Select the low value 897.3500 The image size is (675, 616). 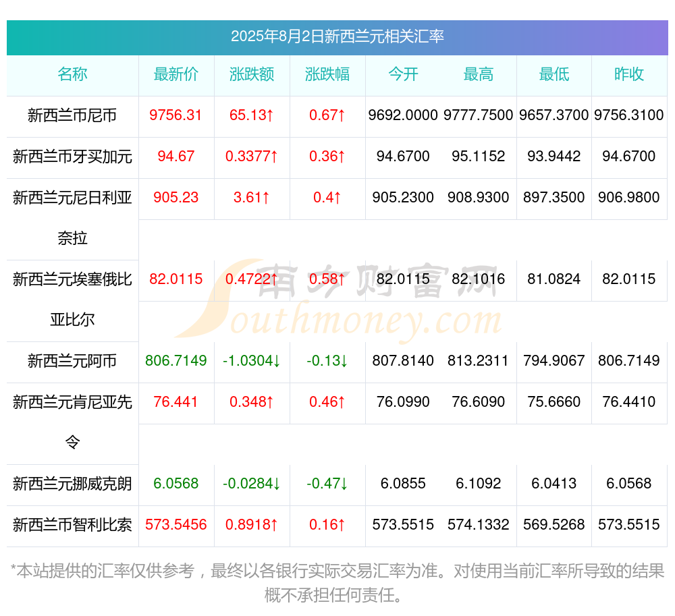click(554, 198)
